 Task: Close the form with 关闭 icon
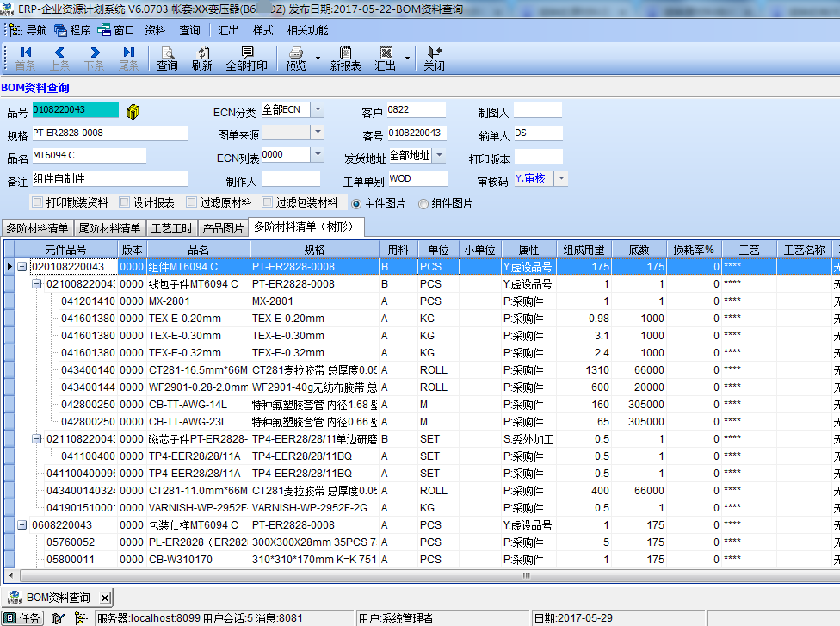coord(434,59)
